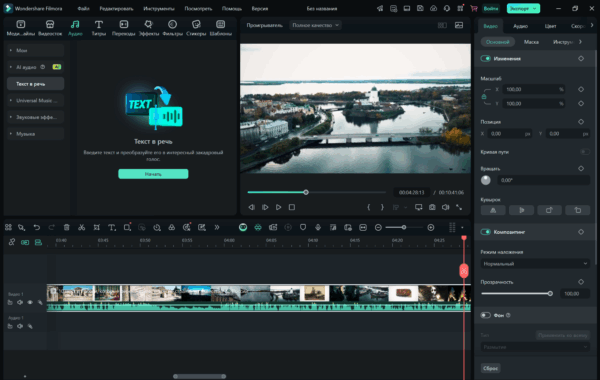Image resolution: width=600 pixels, height=380 pixels.
Task: Click the mark-in curly bracket under preview
Action: tap(368, 207)
